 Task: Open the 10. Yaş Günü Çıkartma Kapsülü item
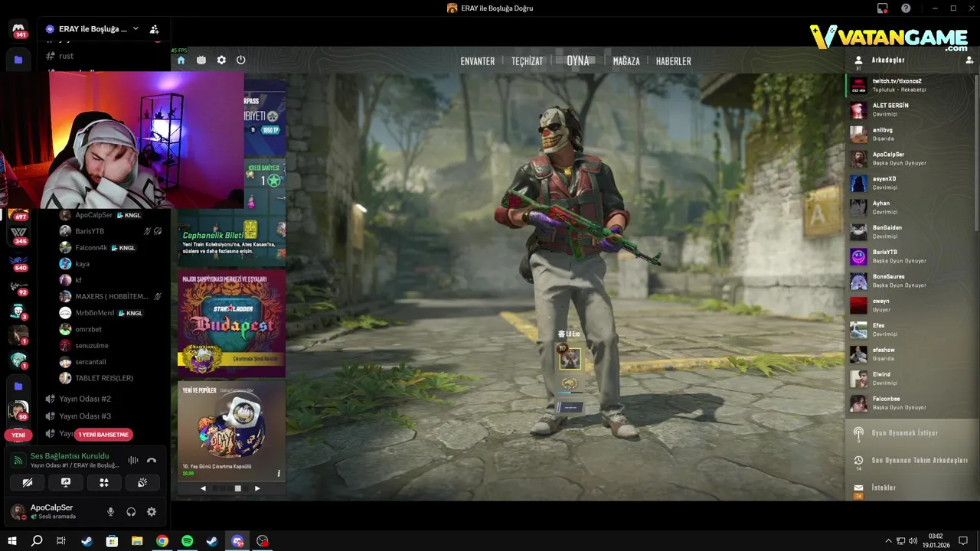[x=231, y=430]
